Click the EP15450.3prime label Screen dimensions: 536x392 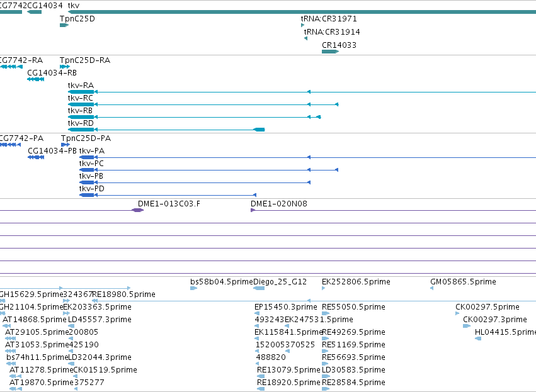286,307
